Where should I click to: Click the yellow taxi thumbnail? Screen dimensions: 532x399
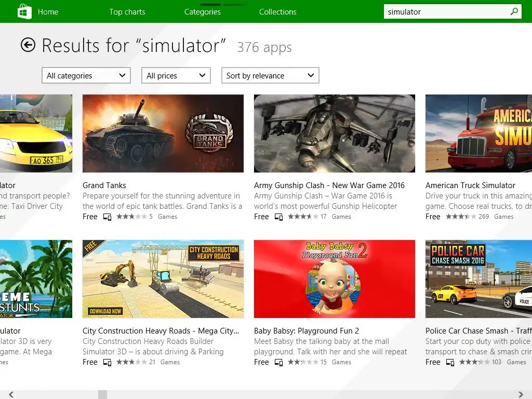pyautogui.click(x=36, y=134)
